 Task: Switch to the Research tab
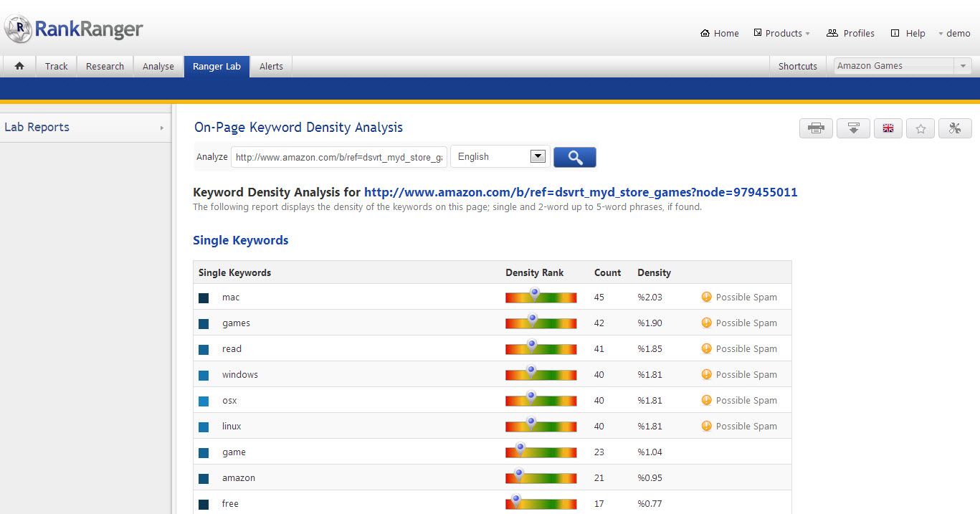coord(105,66)
